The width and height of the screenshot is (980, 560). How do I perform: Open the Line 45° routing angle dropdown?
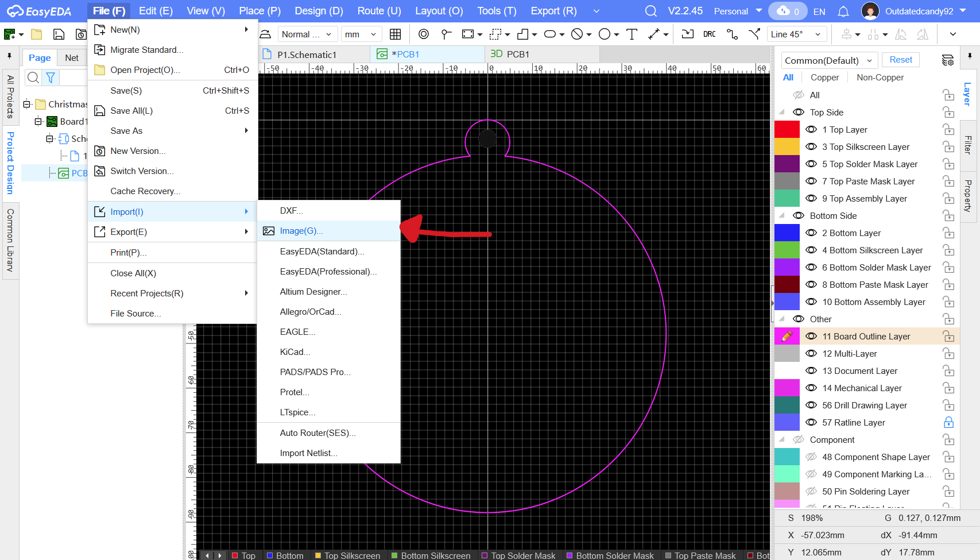click(797, 34)
